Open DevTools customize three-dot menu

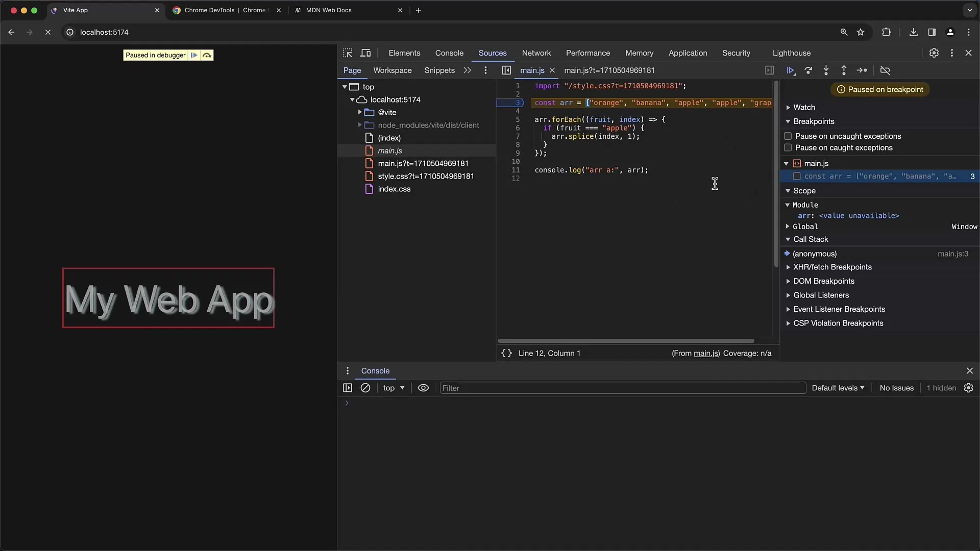coord(951,53)
